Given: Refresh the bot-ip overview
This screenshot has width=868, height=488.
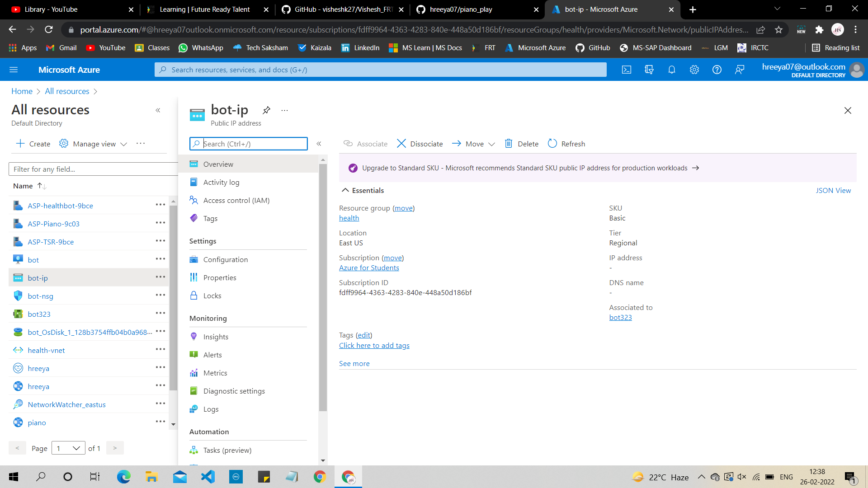Looking at the screenshot, I should click(x=566, y=144).
